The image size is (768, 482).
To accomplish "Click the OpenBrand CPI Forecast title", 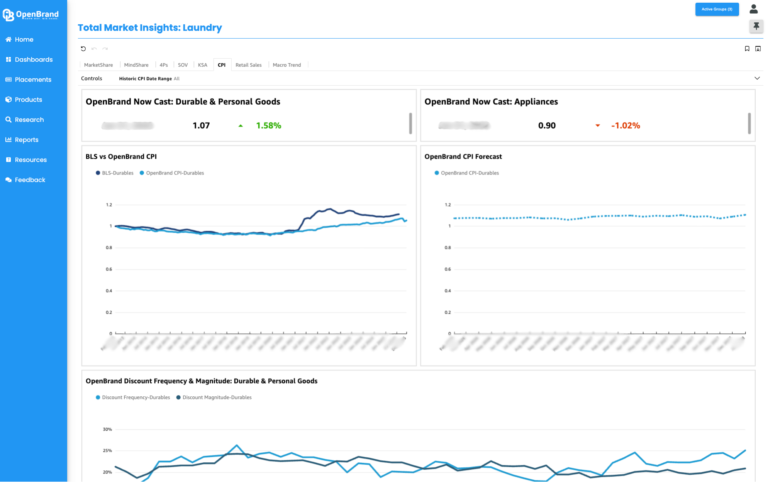I will tap(463, 157).
